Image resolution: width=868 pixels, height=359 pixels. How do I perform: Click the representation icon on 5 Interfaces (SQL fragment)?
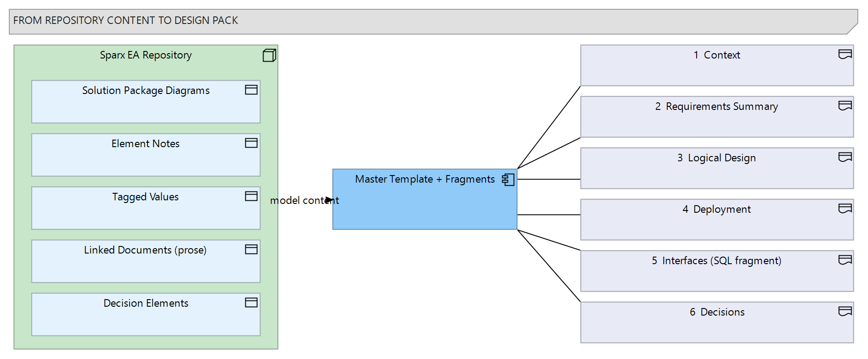tap(845, 260)
